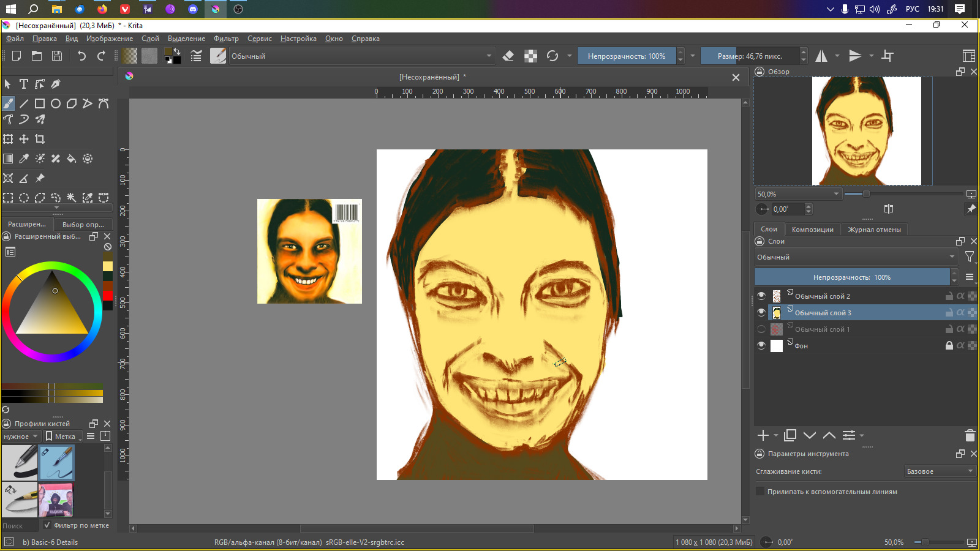Select the Text tool in toolbox
This screenshot has height=551, width=980.
[24, 84]
